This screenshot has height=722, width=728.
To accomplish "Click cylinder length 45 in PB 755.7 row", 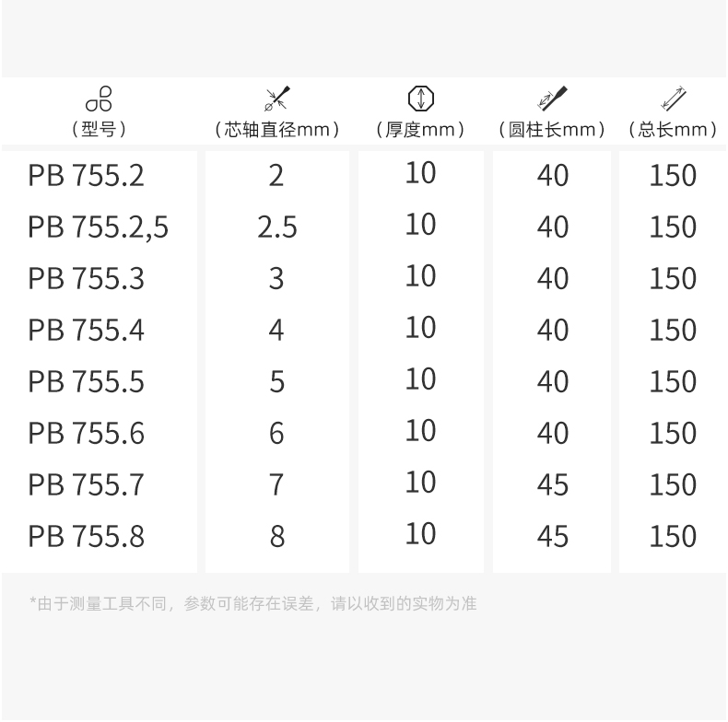I will [x=553, y=485].
